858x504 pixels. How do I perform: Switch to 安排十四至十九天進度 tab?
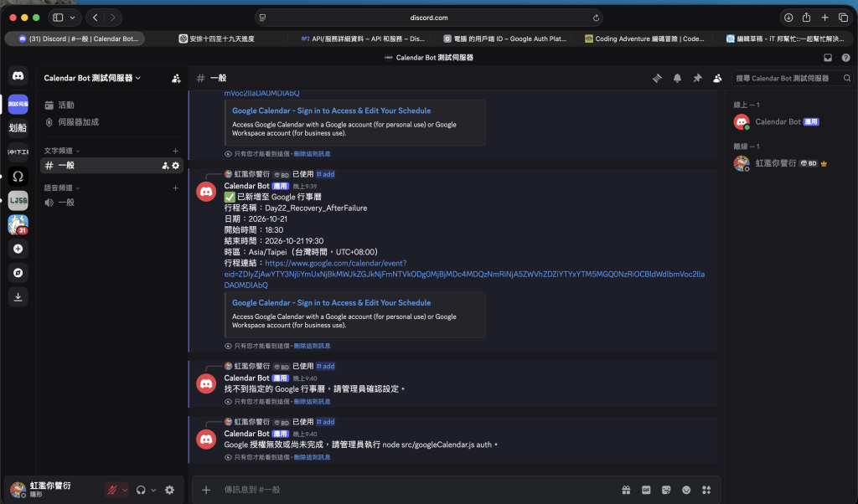217,39
